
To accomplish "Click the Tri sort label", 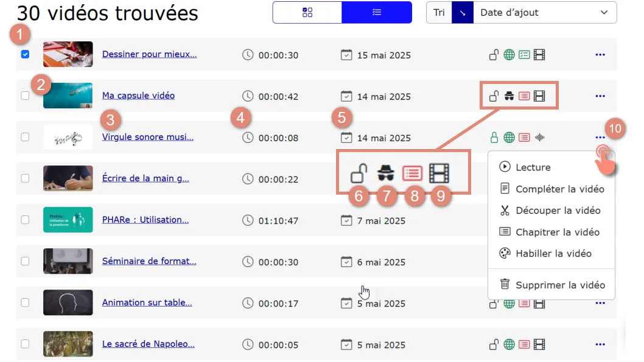I will click(x=439, y=13).
